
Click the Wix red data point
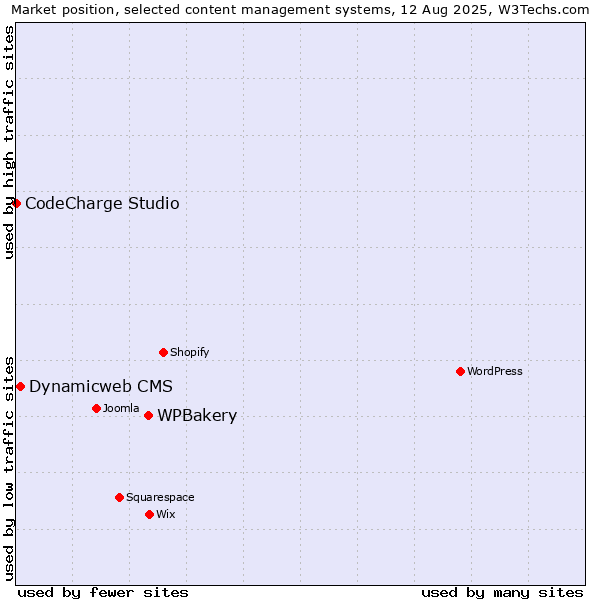pos(150,515)
